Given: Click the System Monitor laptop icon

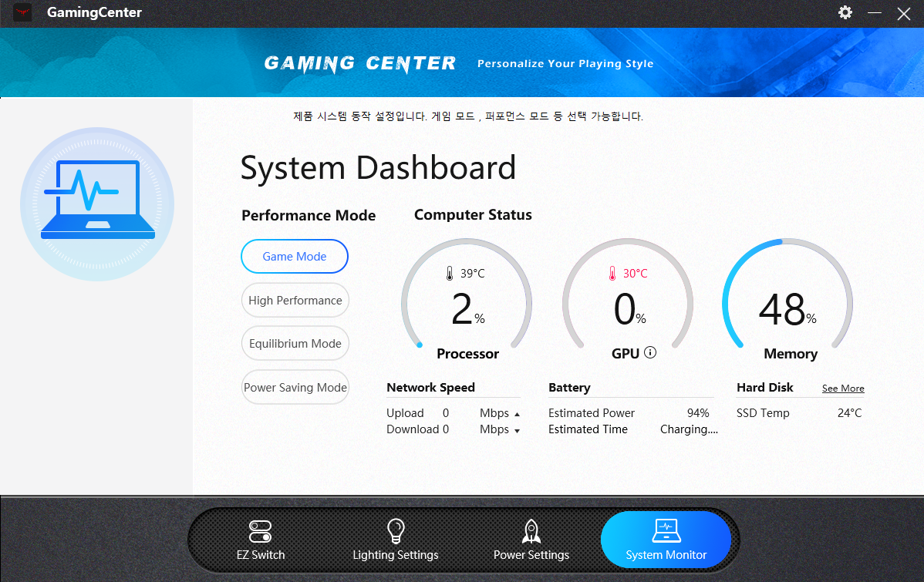Looking at the screenshot, I should point(666,531).
